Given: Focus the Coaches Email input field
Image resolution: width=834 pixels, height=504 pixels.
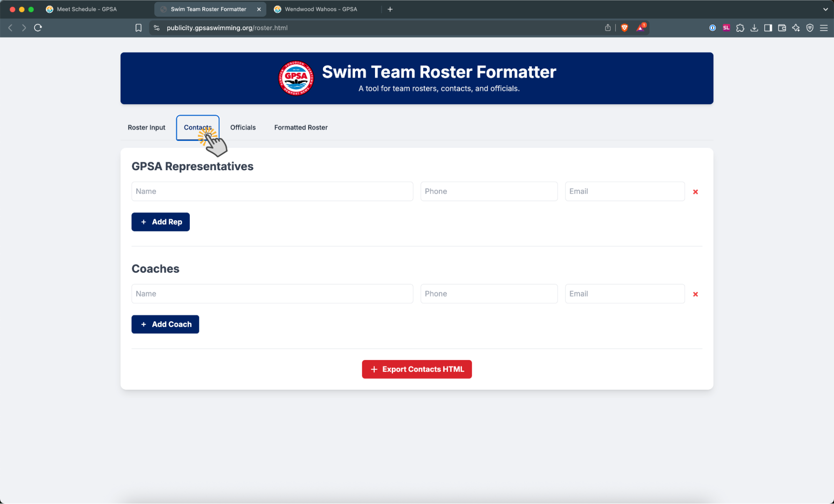Looking at the screenshot, I should click(624, 294).
